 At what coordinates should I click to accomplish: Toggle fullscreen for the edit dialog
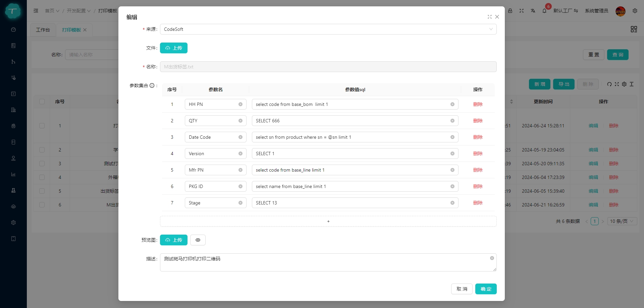(490, 17)
